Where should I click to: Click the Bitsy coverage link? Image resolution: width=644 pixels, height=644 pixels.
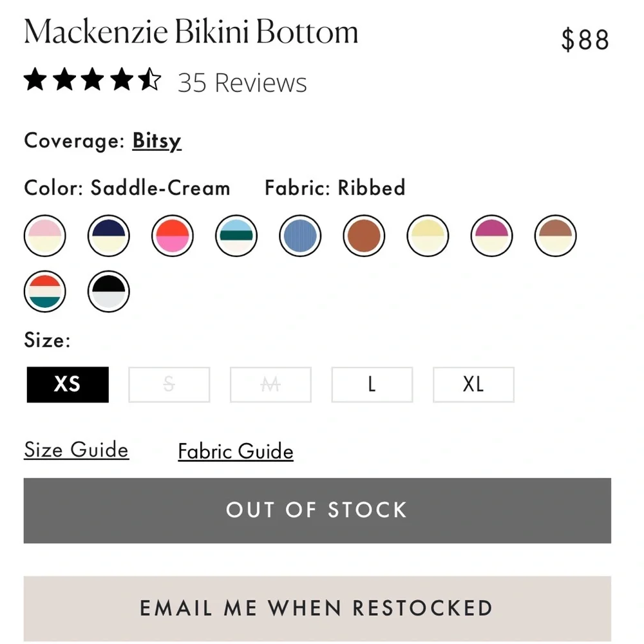tap(156, 140)
